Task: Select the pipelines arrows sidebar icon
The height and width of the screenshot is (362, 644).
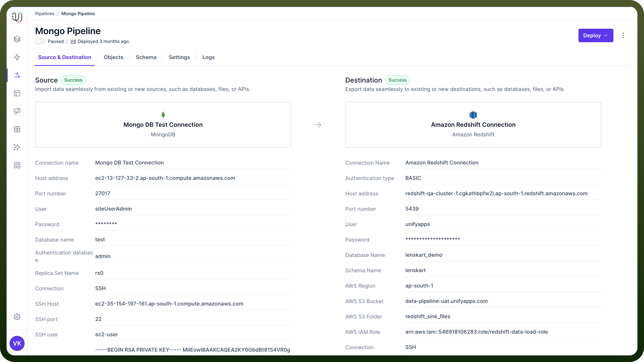Action: point(17,75)
